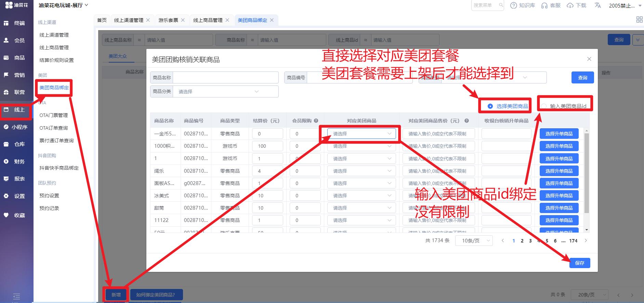Image resolution: width=644 pixels, height=303 pixels.
Task: Click the dialog table vertical scrollbar
Action: coord(587,173)
